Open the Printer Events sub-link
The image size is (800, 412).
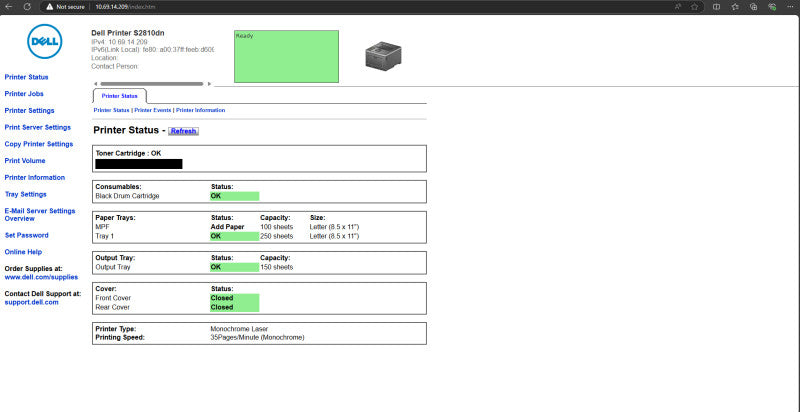(153, 110)
